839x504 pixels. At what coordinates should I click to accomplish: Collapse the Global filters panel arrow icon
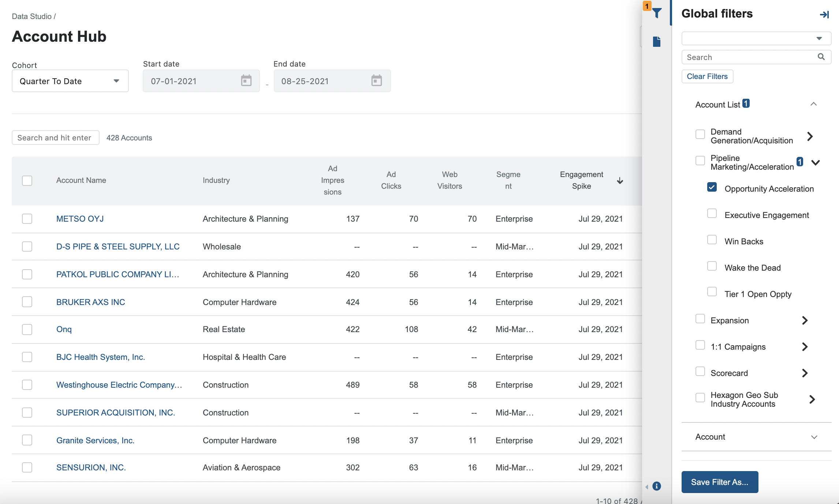point(824,15)
